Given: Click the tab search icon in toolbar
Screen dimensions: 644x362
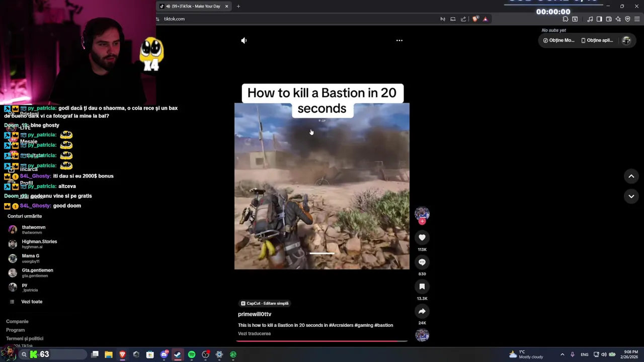Looking at the screenshot, I should click(x=575, y=19).
